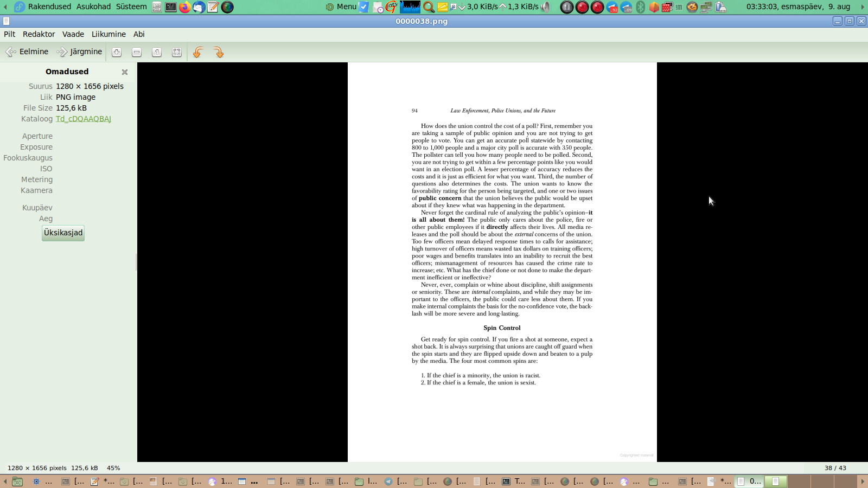Open the Td_cDQAAQBAJ folder link
The image size is (868, 488).
pyautogui.click(x=84, y=119)
